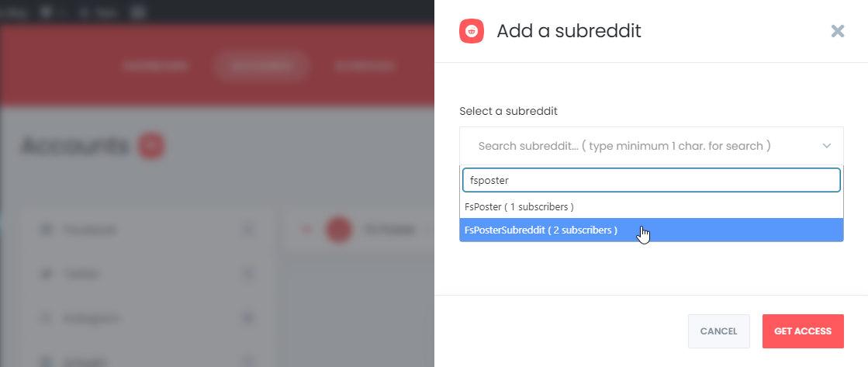Click the CANCEL button
The width and height of the screenshot is (868, 367).
(718, 331)
